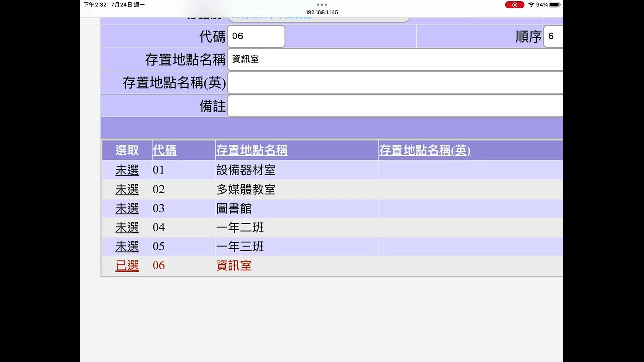Click code 01 in the table
This screenshot has height=362, width=644.
coord(158,170)
